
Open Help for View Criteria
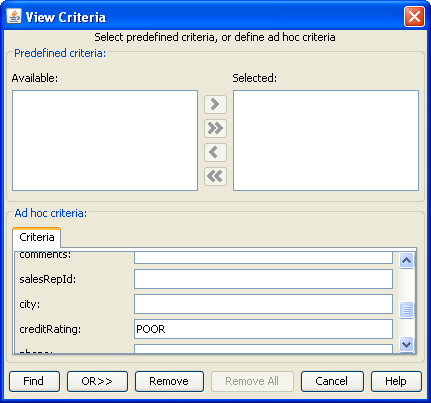tap(396, 381)
